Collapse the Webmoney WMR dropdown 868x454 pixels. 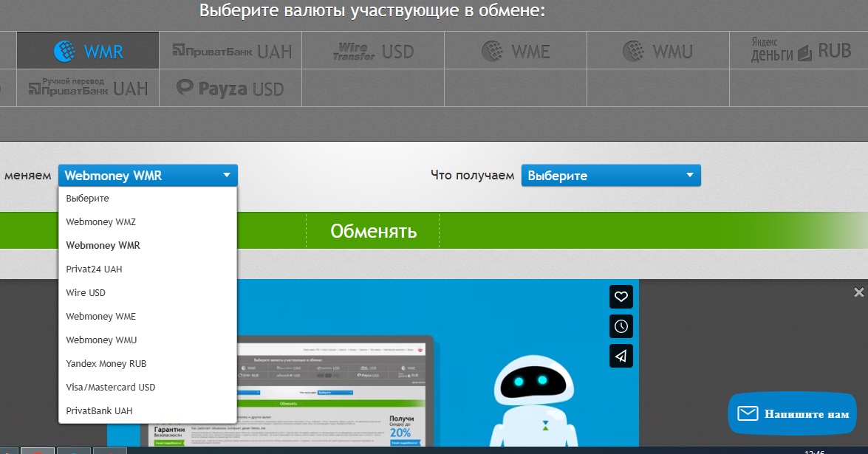click(x=148, y=175)
